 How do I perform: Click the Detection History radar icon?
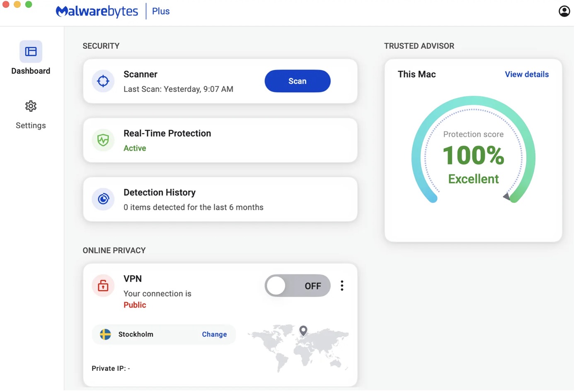[x=103, y=199]
